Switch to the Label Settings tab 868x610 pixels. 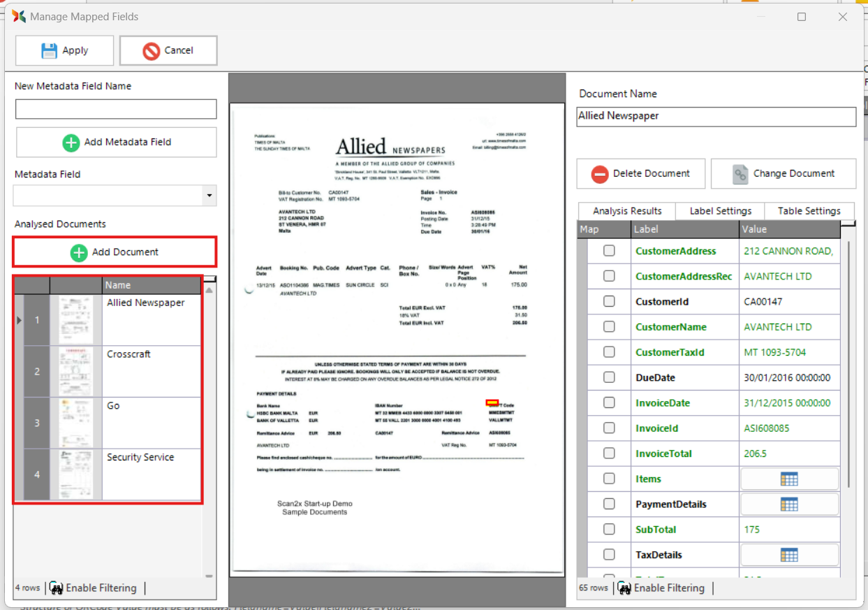pos(720,211)
